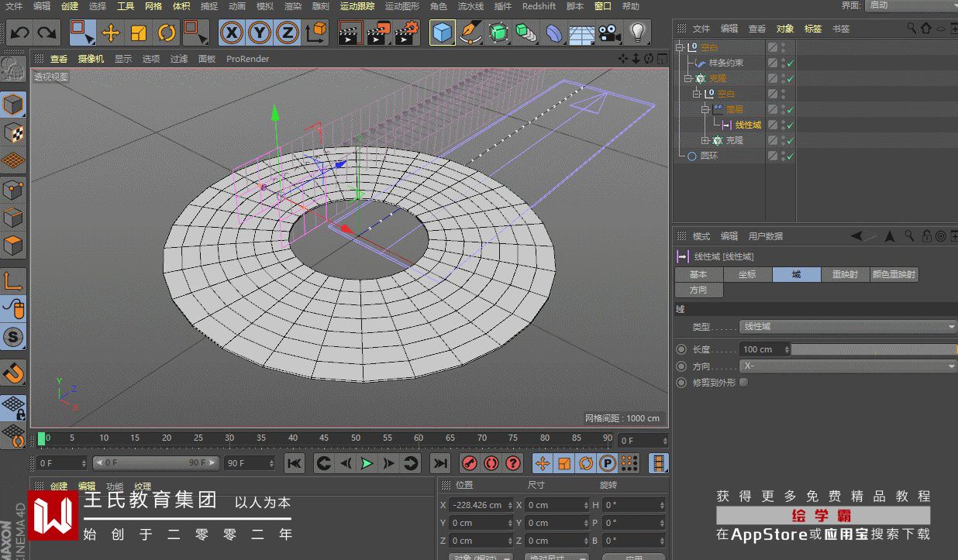
Task: Click the X position field -228.426 cm
Action: (479, 505)
